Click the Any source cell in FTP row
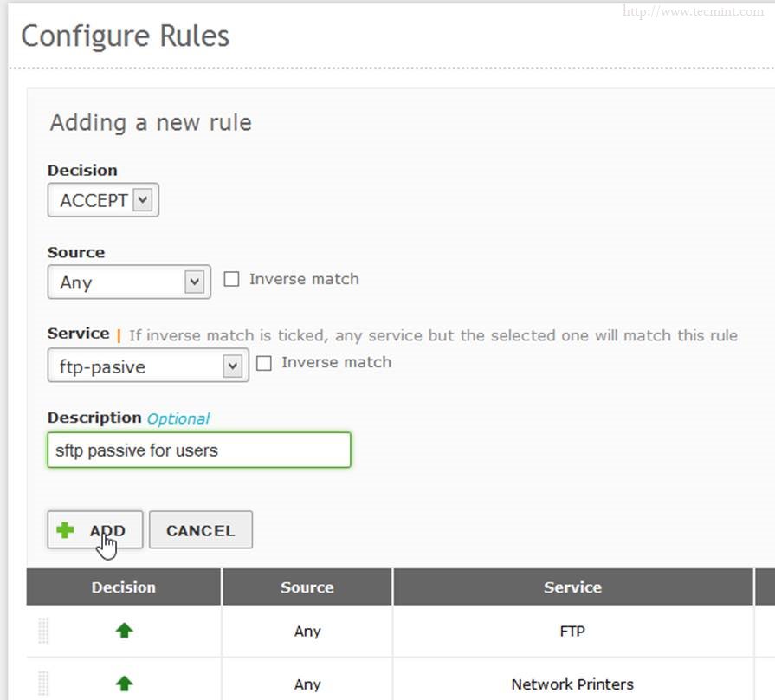 [x=307, y=631]
